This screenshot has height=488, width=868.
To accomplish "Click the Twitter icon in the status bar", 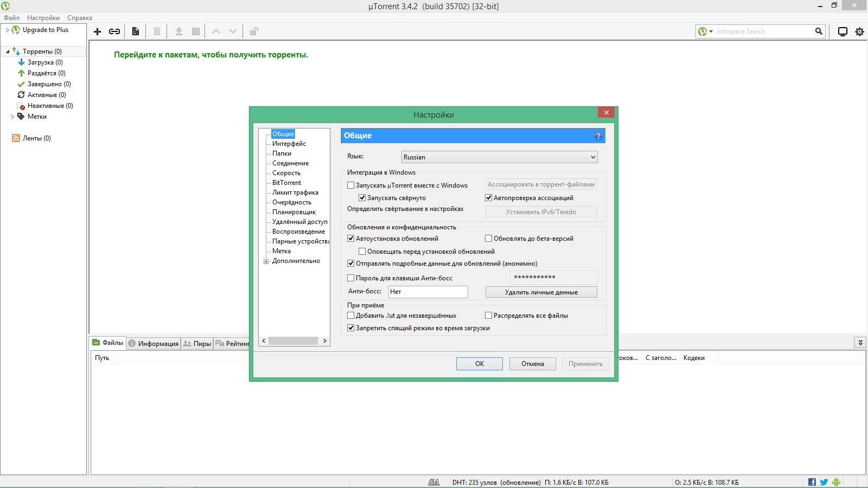I will pyautogui.click(x=824, y=481).
